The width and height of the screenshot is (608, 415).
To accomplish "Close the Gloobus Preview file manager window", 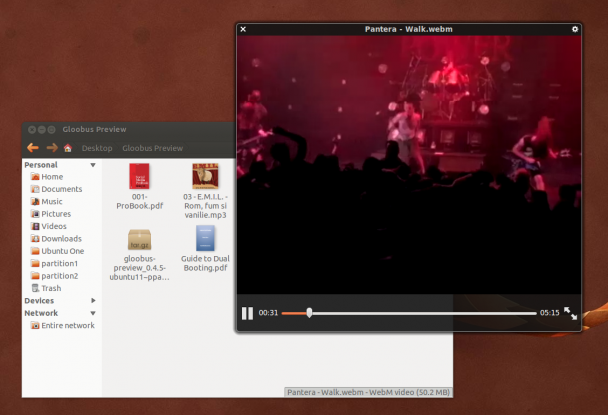I will click(x=32, y=130).
